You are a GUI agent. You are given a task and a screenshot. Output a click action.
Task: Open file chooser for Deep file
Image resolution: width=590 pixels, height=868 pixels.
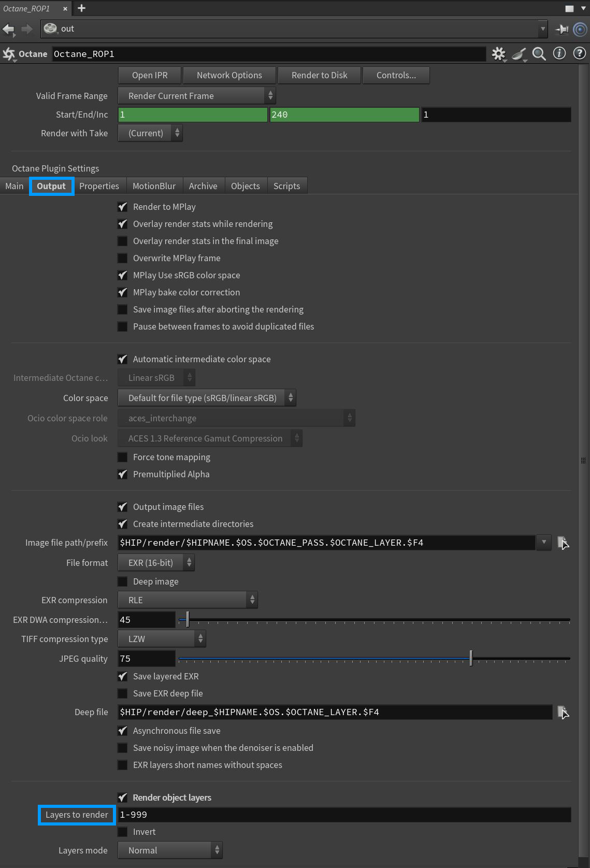pos(563,712)
